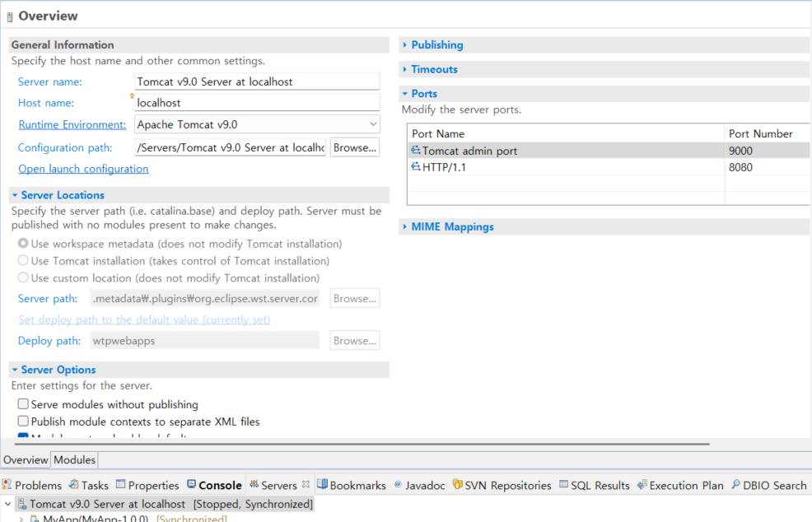The width and height of the screenshot is (812, 522).
Task: Collapse the Server Options section
Action: pos(15,370)
